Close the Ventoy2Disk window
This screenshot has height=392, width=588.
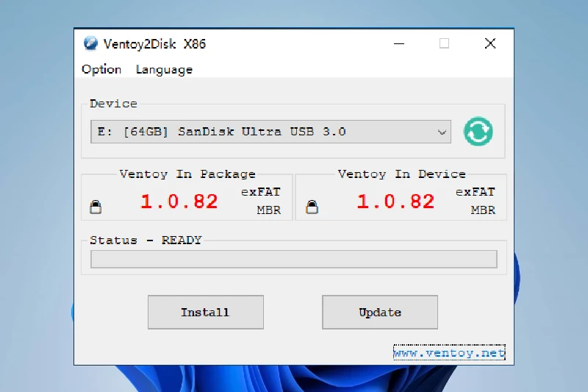(x=490, y=43)
